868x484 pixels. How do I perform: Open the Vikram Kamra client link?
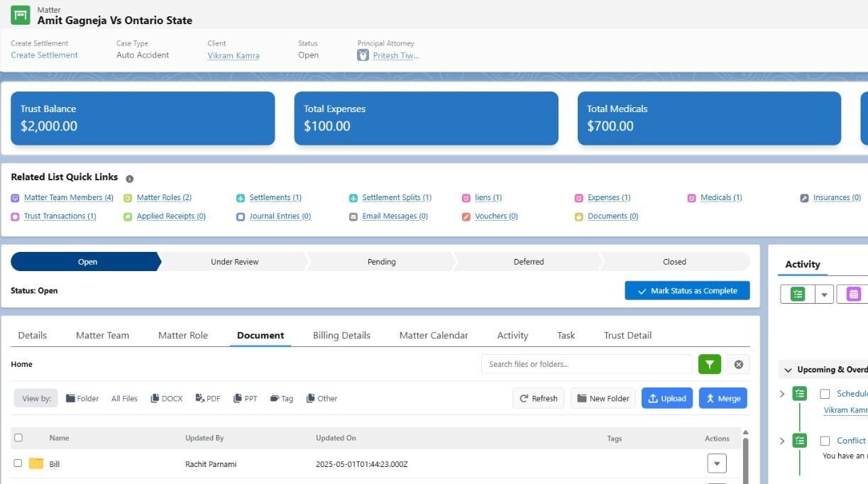click(234, 55)
